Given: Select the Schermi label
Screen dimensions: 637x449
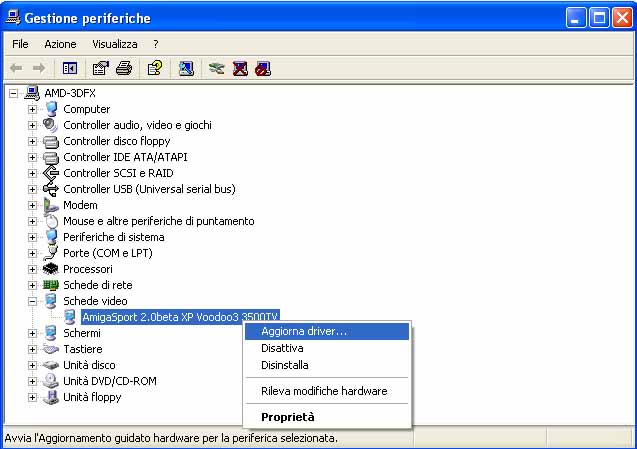Looking at the screenshot, I should (x=82, y=333).
